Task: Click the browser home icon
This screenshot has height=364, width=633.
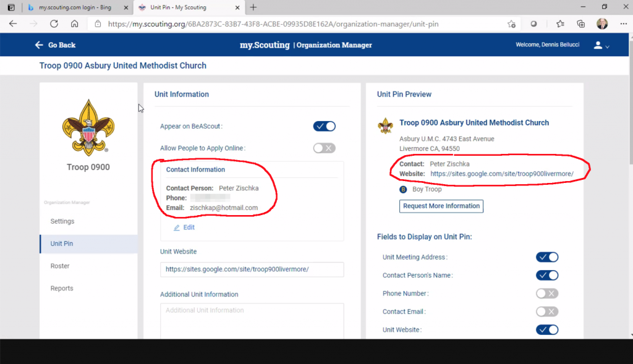Action: (74, 24)
